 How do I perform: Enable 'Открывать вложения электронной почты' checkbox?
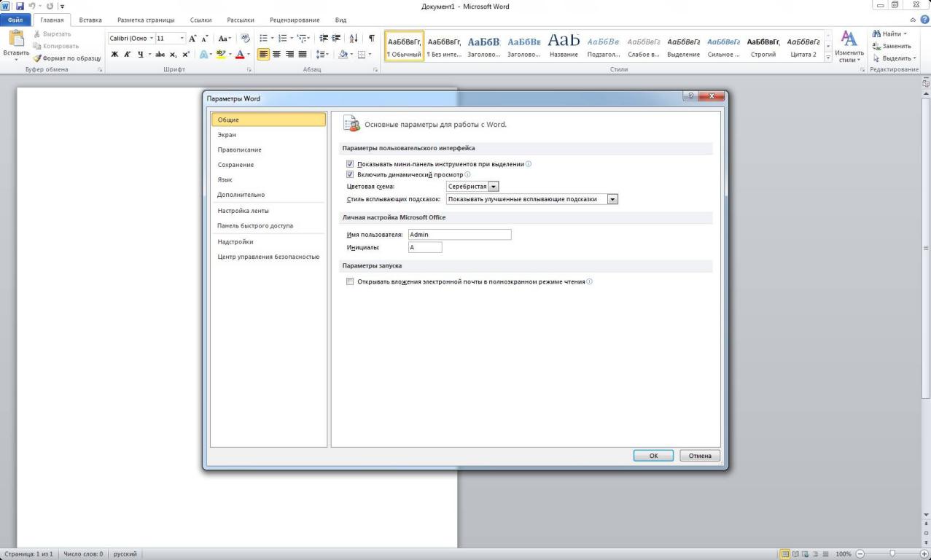350,281
